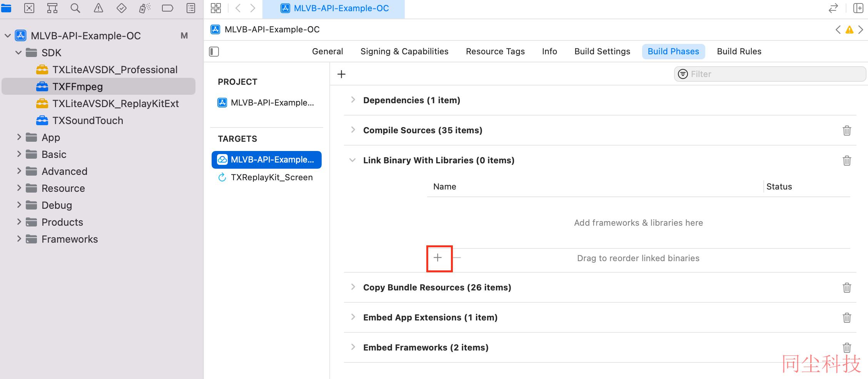Open the Build Rules tab

point(739,52)
